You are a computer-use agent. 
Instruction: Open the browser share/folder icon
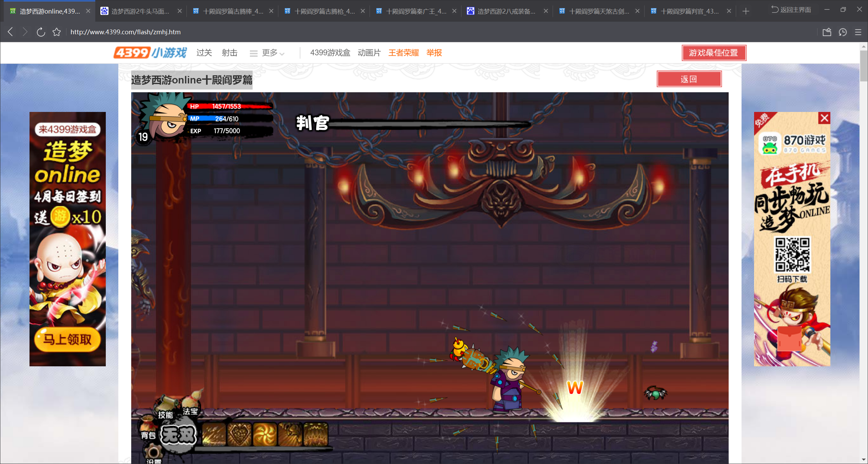point(827,32)
